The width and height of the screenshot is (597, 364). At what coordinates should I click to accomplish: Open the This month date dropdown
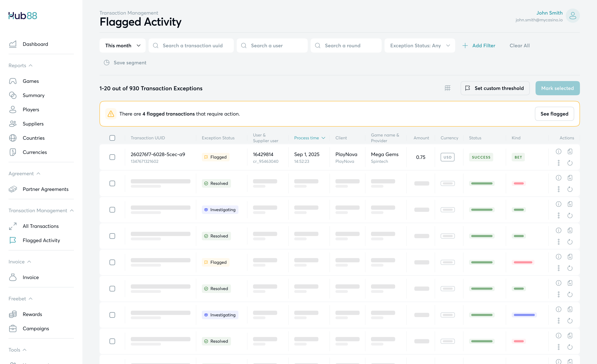[x=123, y=45]
